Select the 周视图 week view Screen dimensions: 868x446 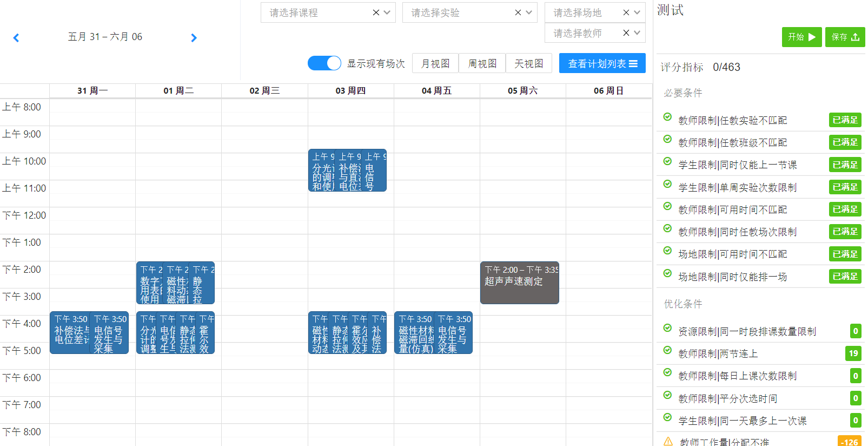(x=482, y=63)
